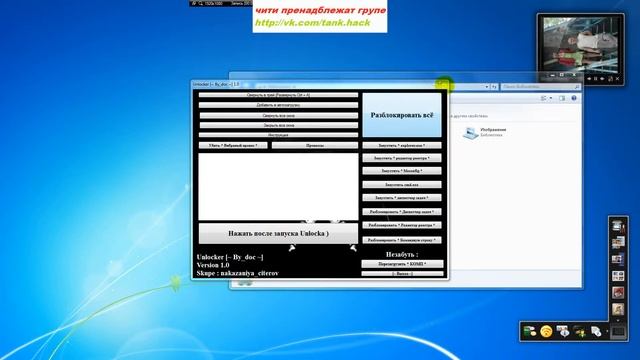The width and height of the screenshot is (640, 360).
Task: Click "Разблокировать * Диспетчер задач *" button
Action: click(x=402, y=212)
